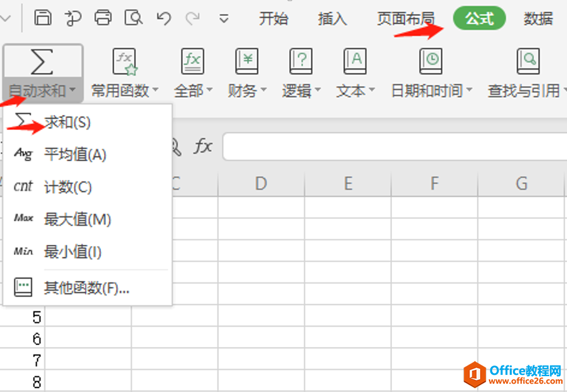Select column E header
Viewport: 567px width, 392px height.
coord(348,184)
